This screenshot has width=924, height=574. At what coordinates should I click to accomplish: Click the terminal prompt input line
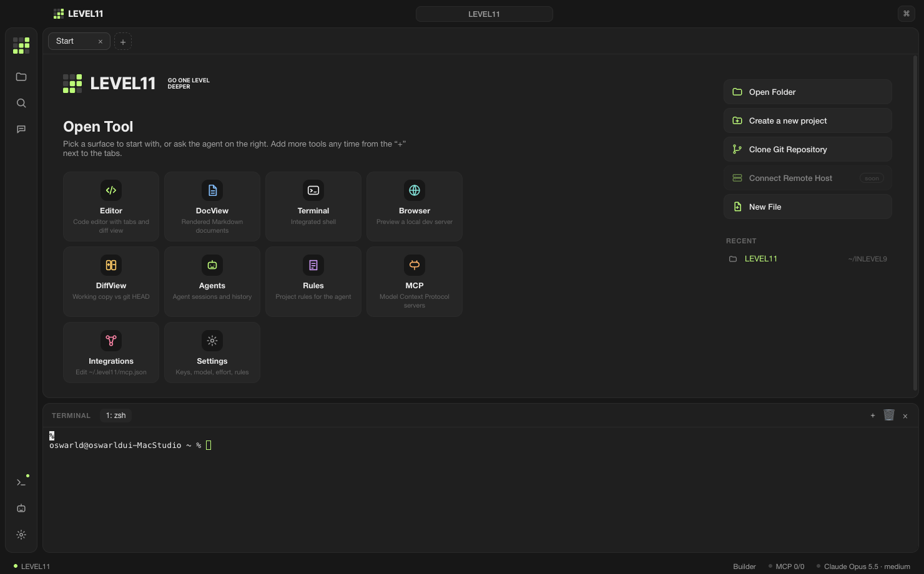click(130, 445)
